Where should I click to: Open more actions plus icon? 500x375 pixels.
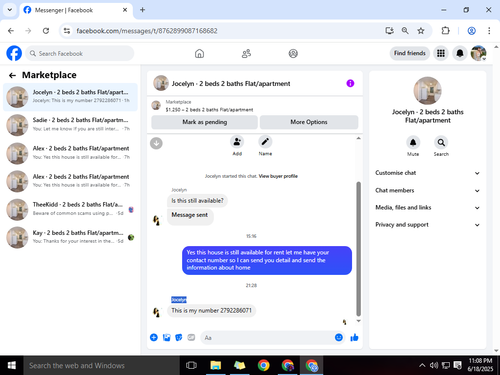[x=154, y=338]
